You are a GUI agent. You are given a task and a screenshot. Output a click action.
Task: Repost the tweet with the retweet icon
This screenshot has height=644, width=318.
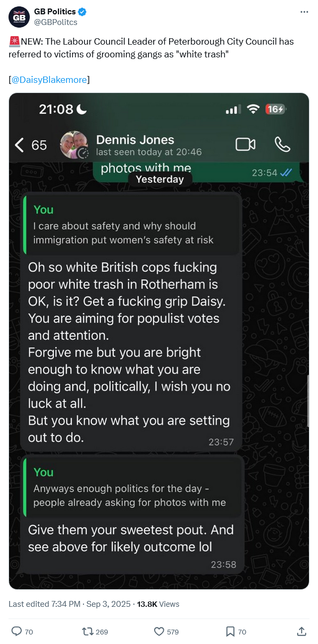(x=87, y=631)
